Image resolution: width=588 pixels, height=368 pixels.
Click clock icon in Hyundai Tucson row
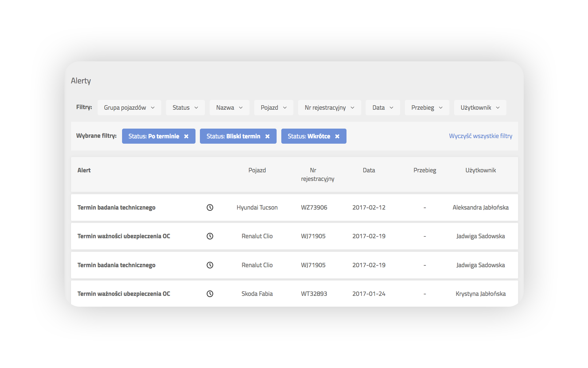pyautogui.click(x=210, y=208)
